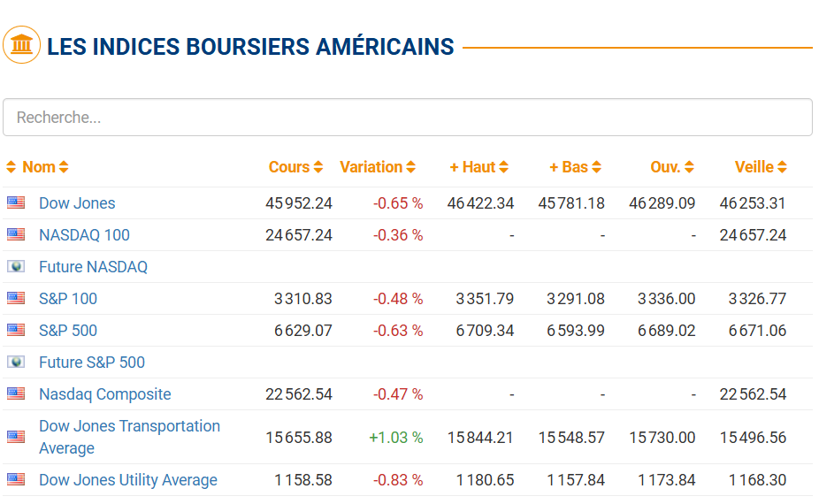819x504 pixels.
Task: Sort the table by Nom column
Action: click(x=39, y=167)
